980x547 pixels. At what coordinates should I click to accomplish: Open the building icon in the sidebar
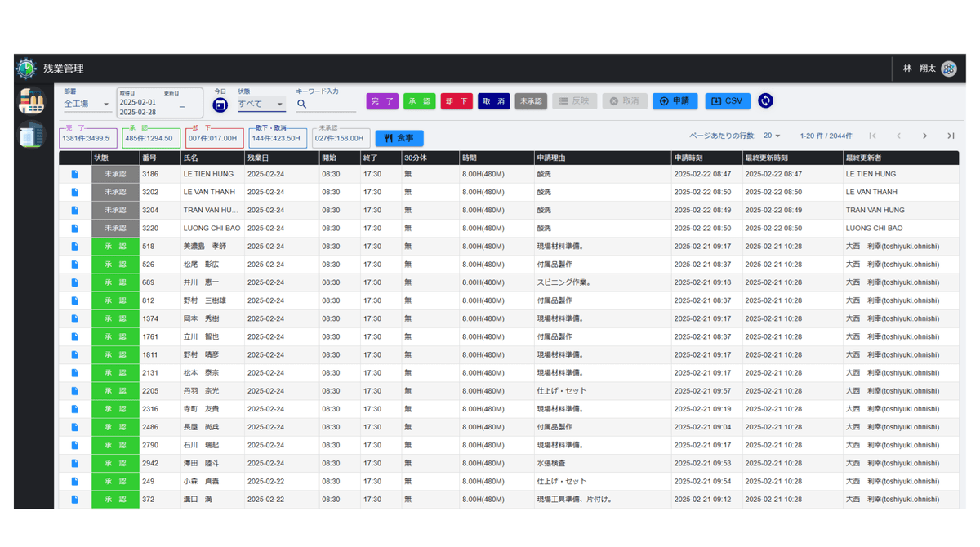(x=31, y=135)
